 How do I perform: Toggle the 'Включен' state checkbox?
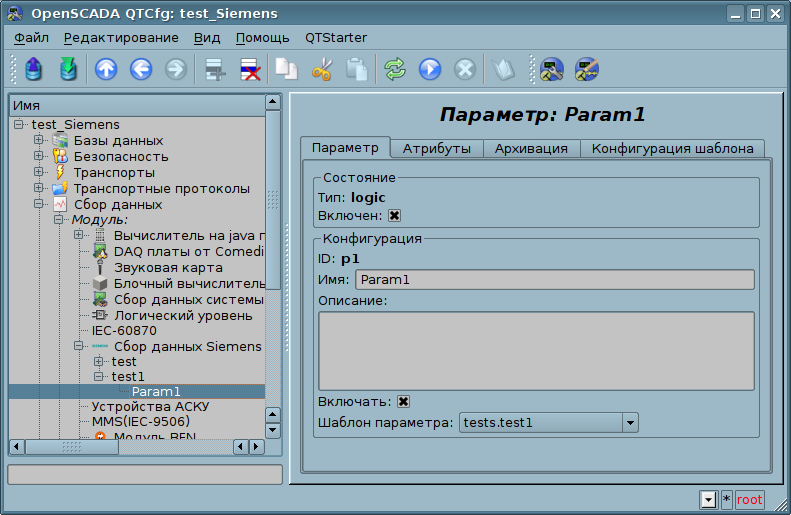395,215
